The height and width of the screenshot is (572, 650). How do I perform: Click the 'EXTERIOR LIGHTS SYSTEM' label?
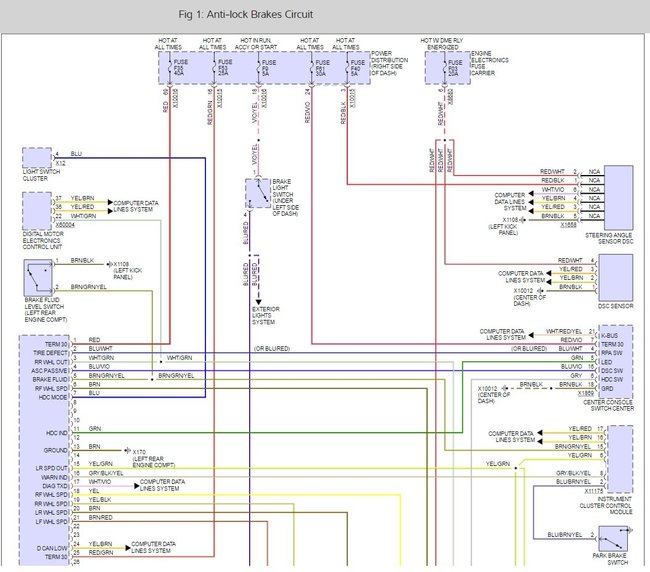click(266, 315)
